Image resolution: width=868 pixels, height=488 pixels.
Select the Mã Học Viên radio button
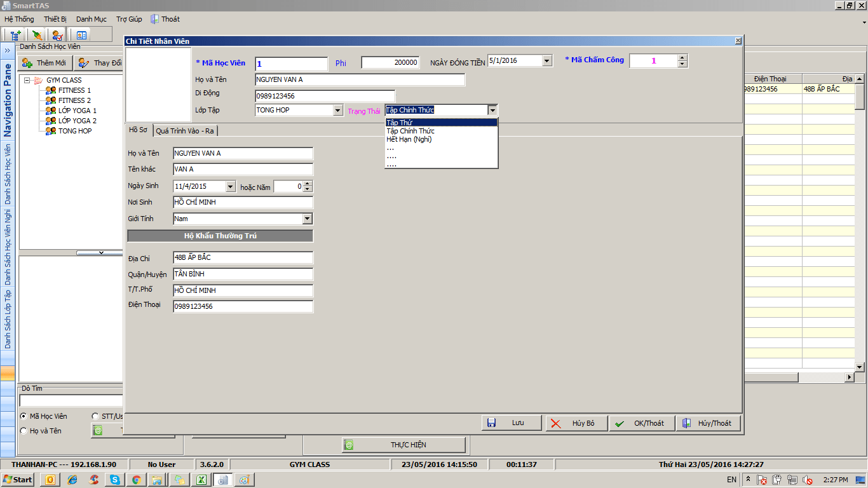pos(24,416)
